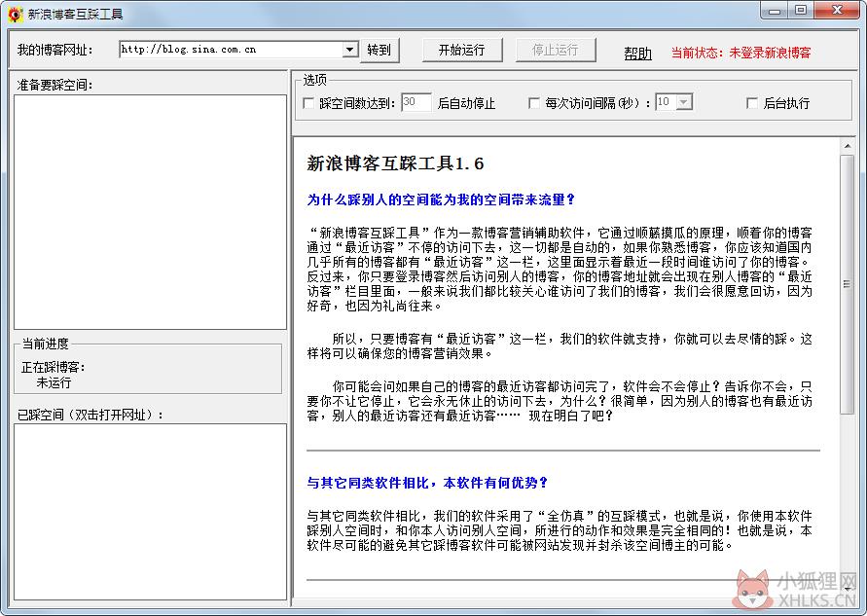Click the heading 新浪博客互踩工具1.6

pos(395,163)
